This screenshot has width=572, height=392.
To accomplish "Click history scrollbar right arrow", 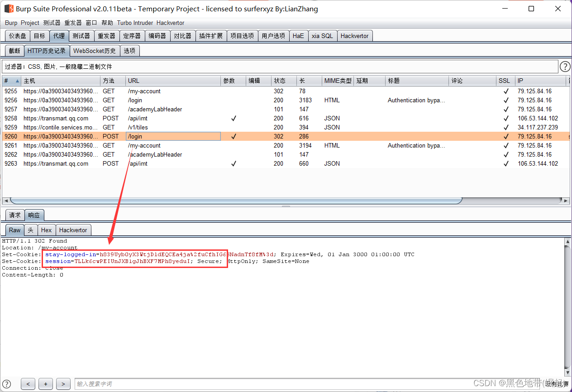I will 566,201.
